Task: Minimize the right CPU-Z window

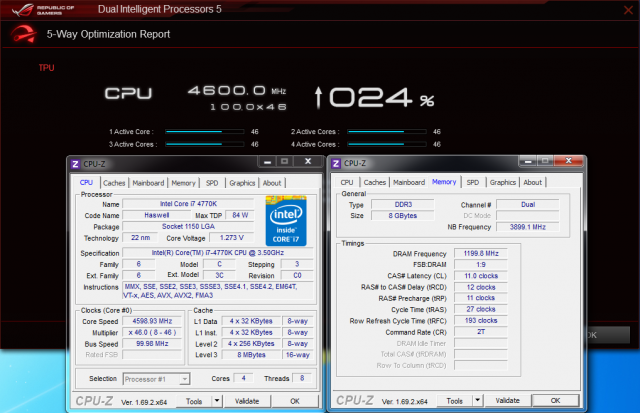Action: pos(528,161)
